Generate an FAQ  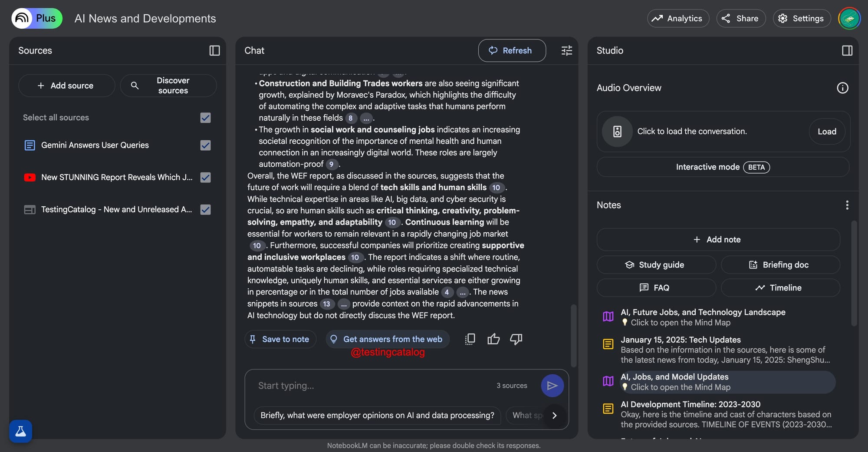[x=656, y=288]
